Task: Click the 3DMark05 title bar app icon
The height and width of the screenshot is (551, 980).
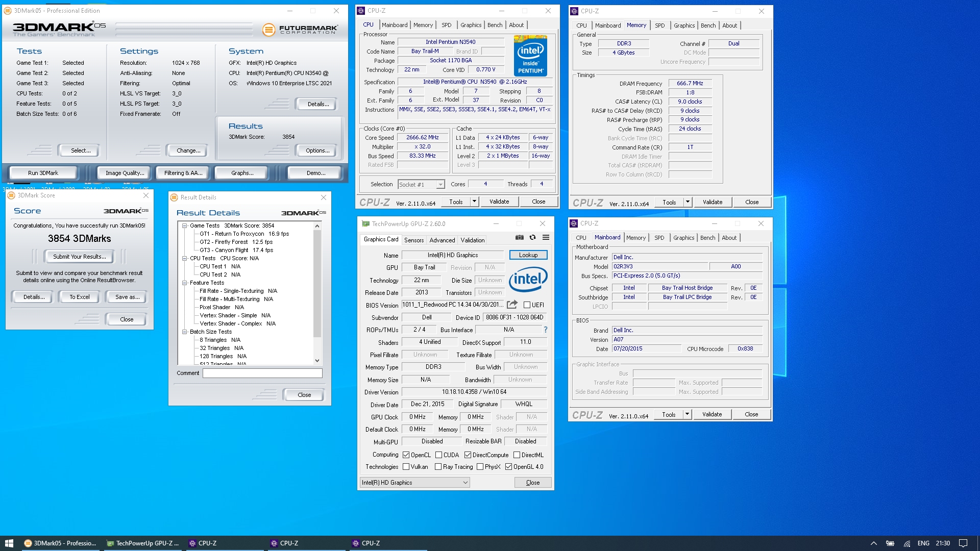Action: [8, 11]
